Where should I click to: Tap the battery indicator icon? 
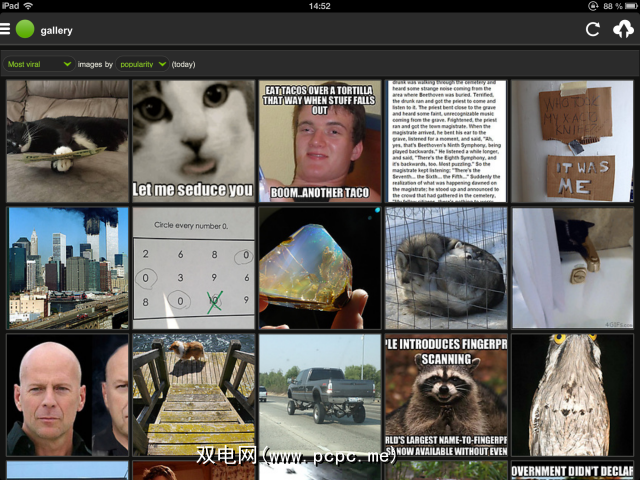631,6
